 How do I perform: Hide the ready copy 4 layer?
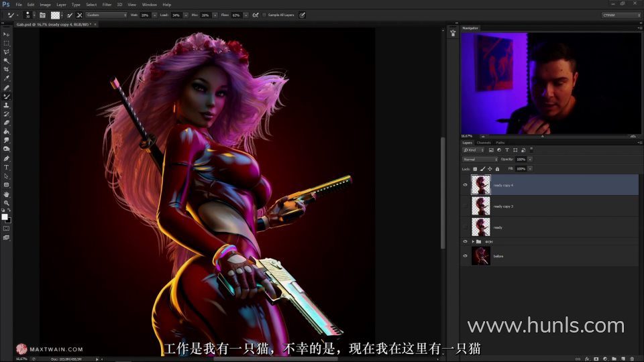pyautogui.click(x=465, y=185)
